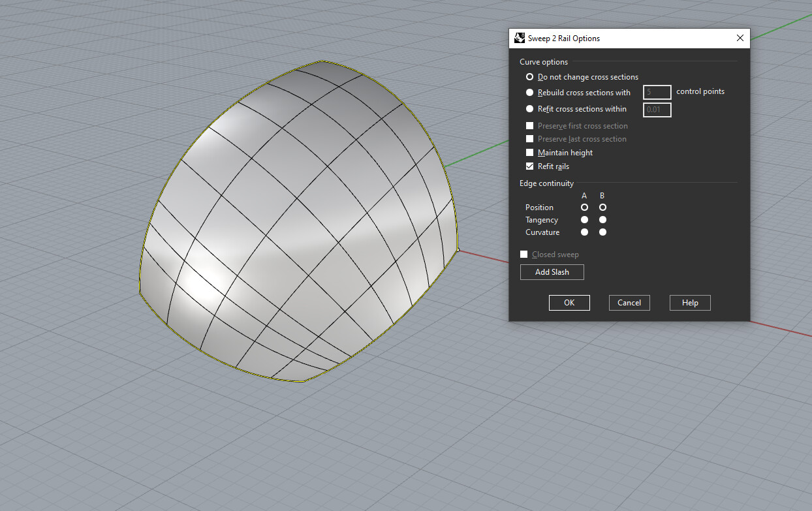This screenshot has width=812, height=511.
Task: Set rail A continuity to Tangency
Action: point(584,219)
